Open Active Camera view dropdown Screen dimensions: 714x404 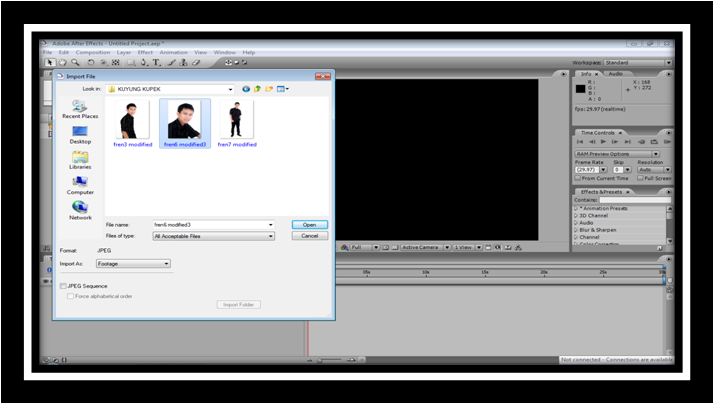425,247
